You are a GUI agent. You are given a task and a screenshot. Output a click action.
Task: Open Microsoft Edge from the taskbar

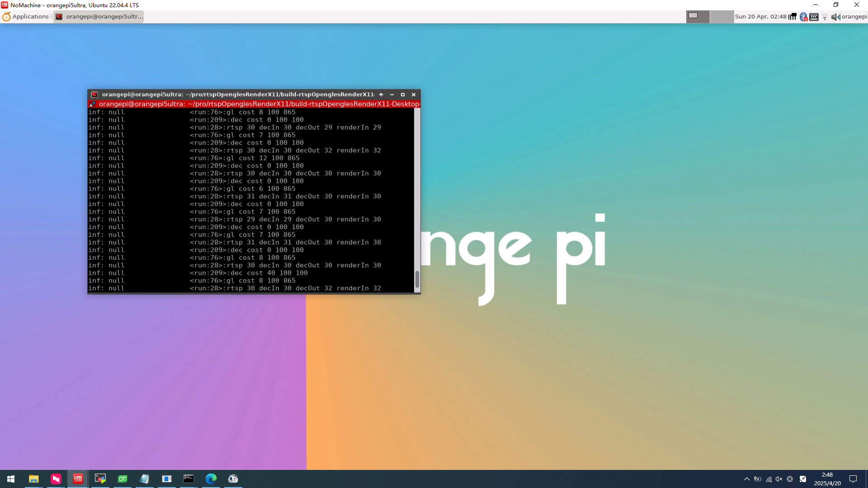pos(211,479)
